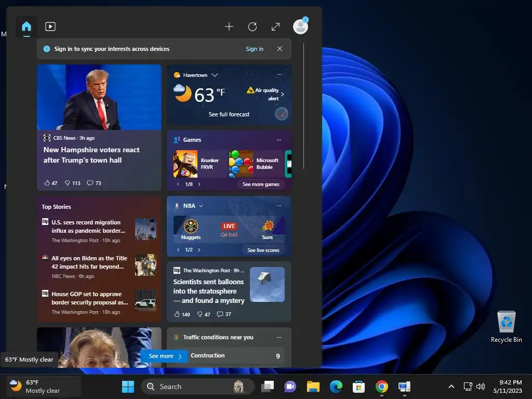Image resolution: width=532 pixels, height=399 pixels.
Task: Dislike the Trump town hall story
Action: click(x=72, y=183)
